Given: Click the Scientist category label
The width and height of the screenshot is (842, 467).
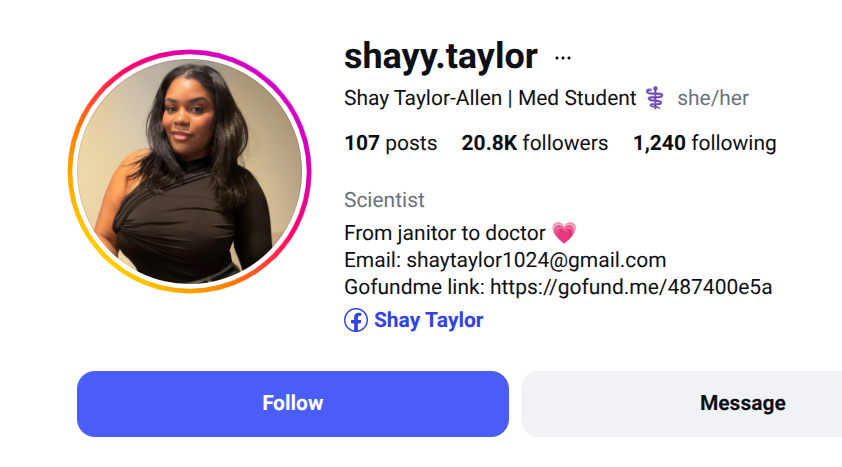Looking at the screenshot, I should click(x=384, y=200).
